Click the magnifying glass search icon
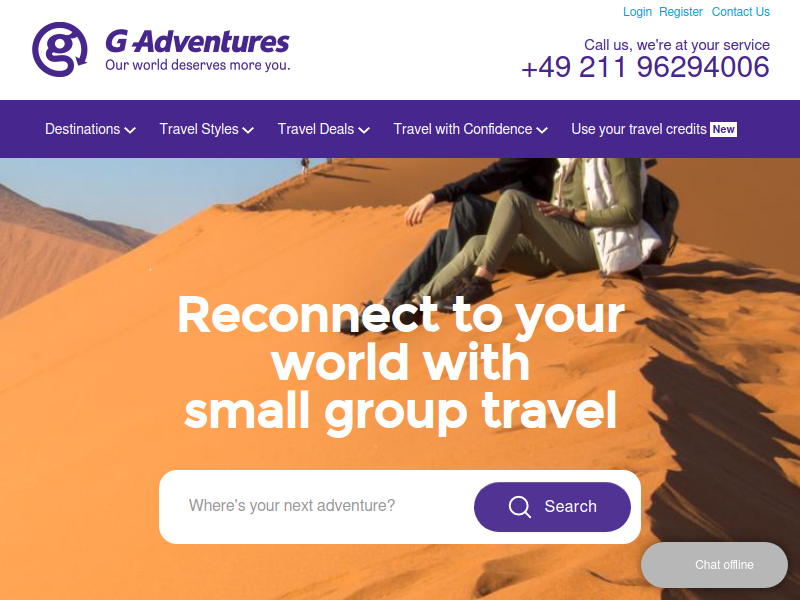This screenshot has width=800, height=600. point(520,507)
